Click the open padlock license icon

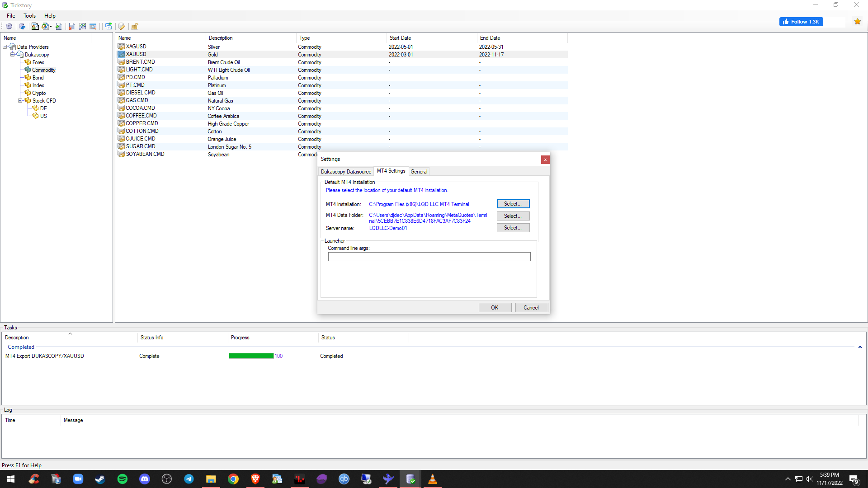(135, 26)
